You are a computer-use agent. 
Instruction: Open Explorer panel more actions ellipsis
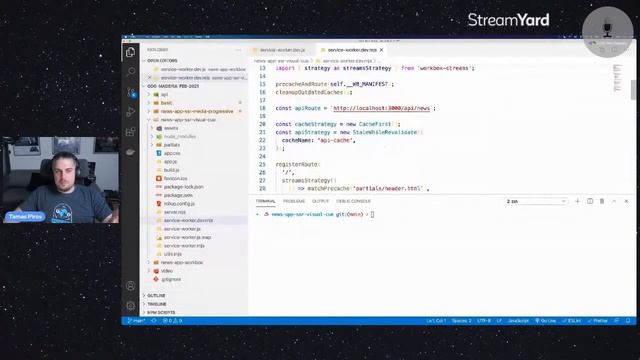(x=238, y=50)
